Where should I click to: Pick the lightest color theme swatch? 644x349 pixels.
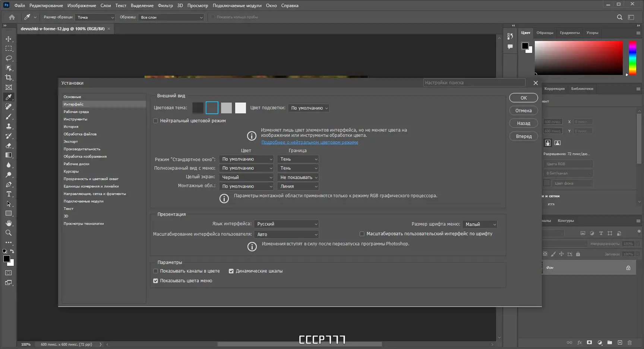tap(240, 108)
